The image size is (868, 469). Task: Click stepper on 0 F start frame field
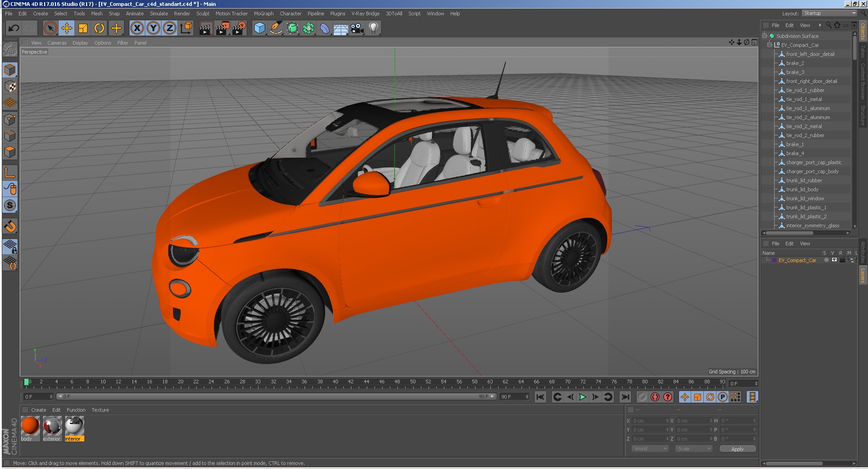[51, 397]
